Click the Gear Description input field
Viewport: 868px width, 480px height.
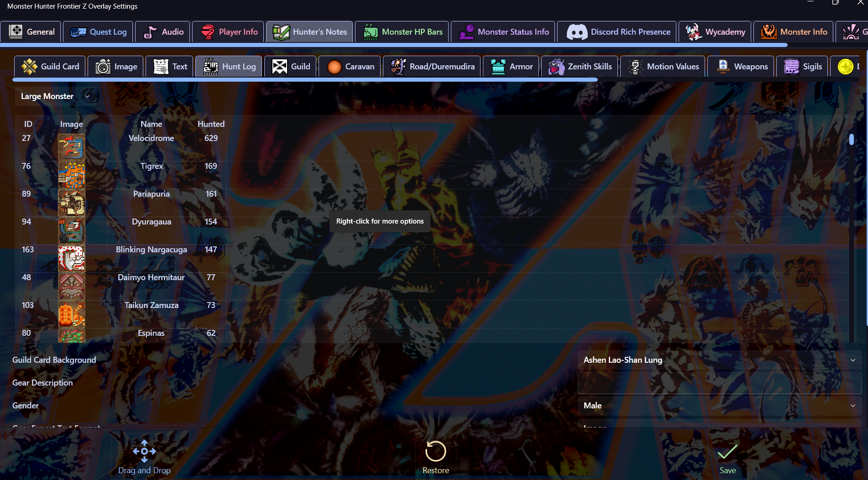[720, 383]
